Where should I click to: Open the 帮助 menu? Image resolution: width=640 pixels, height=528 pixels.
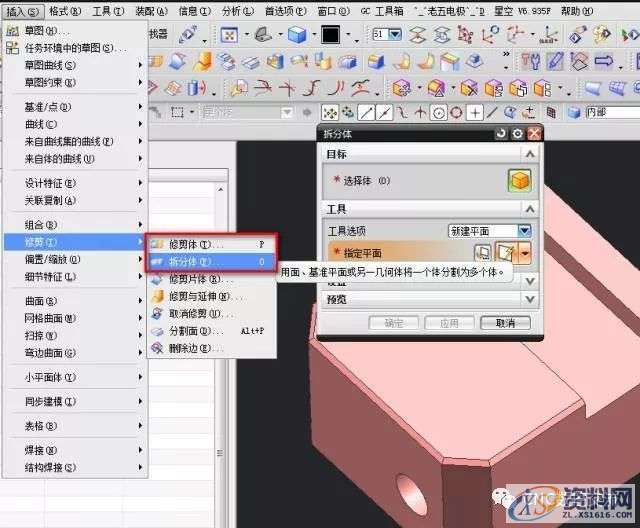(577, 11)
